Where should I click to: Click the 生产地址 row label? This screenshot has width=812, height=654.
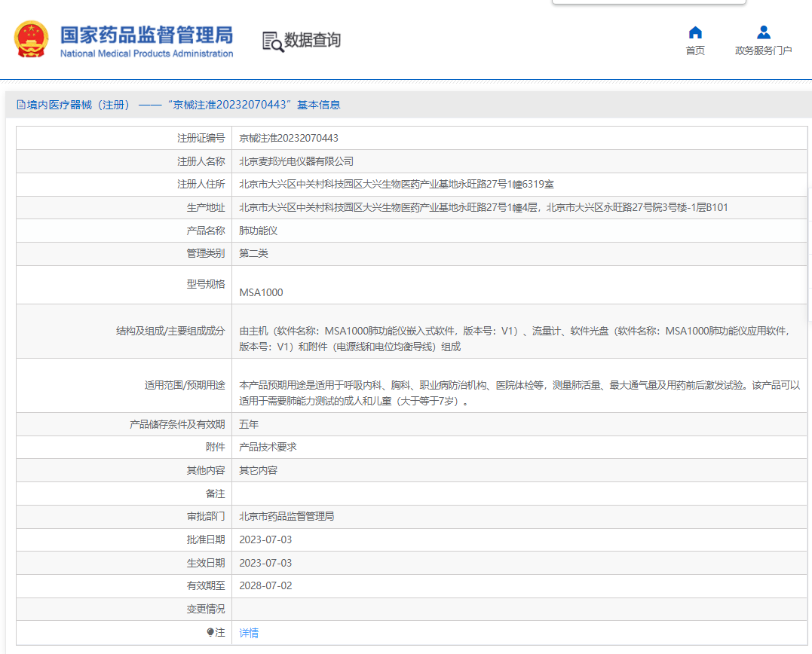point(206,207)
